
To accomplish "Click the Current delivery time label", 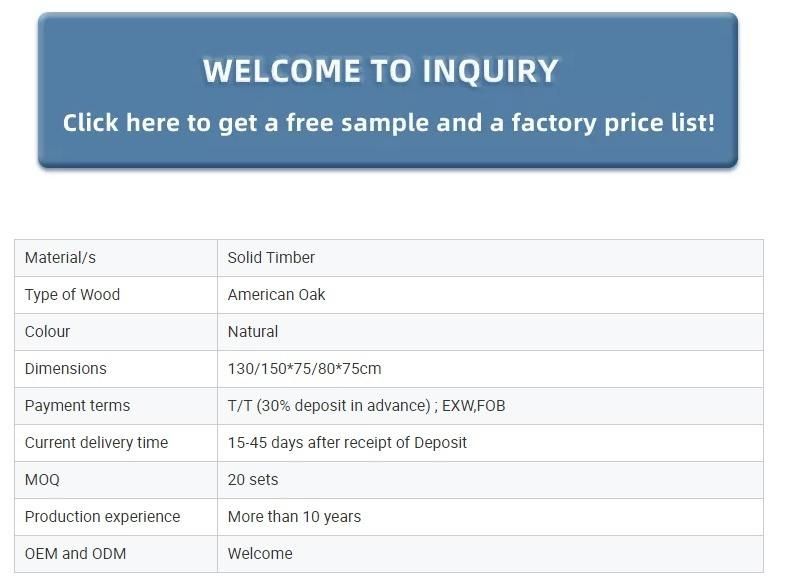I will point(96,443).
